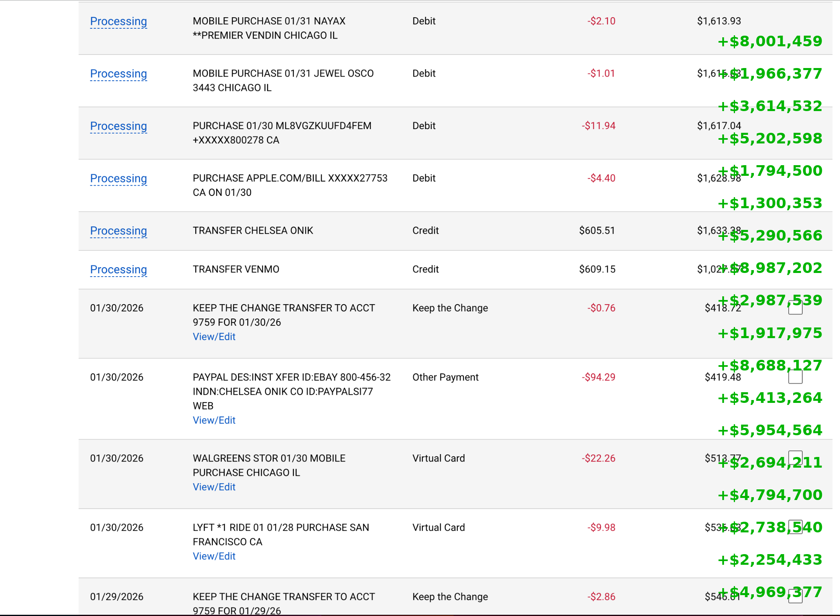Click the +$8,001,459 green amount

pos(770,41)
